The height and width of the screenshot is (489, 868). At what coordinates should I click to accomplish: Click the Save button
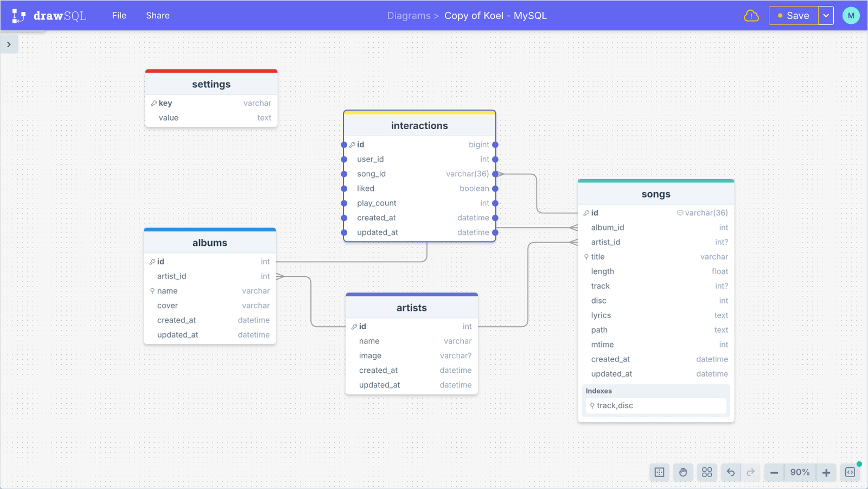pyautogui.click(x=795, y=16)
